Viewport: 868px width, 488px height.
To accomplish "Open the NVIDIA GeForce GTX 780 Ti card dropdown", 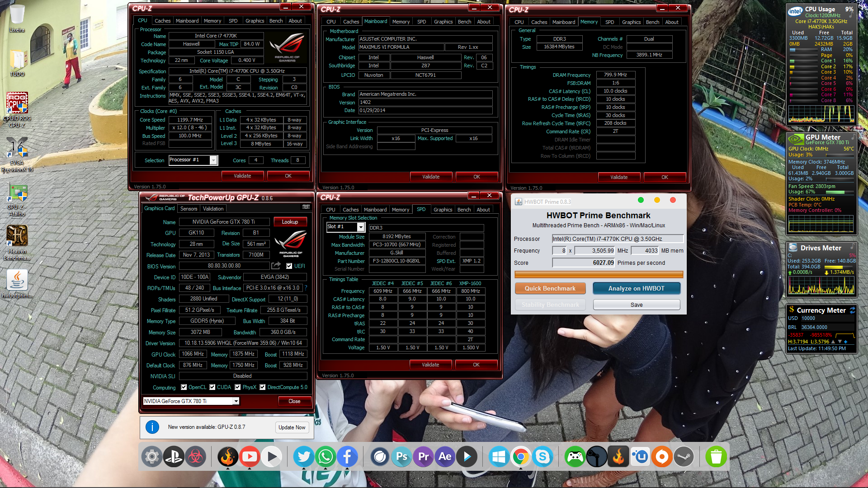I will [x=191, y=401].
